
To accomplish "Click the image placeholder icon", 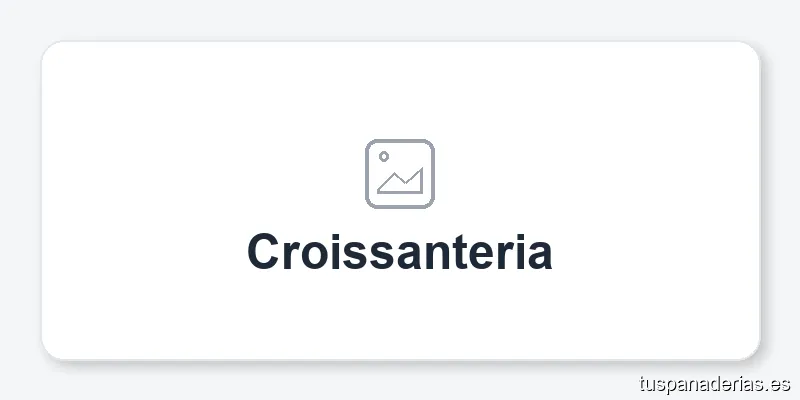I will point(400,174).
